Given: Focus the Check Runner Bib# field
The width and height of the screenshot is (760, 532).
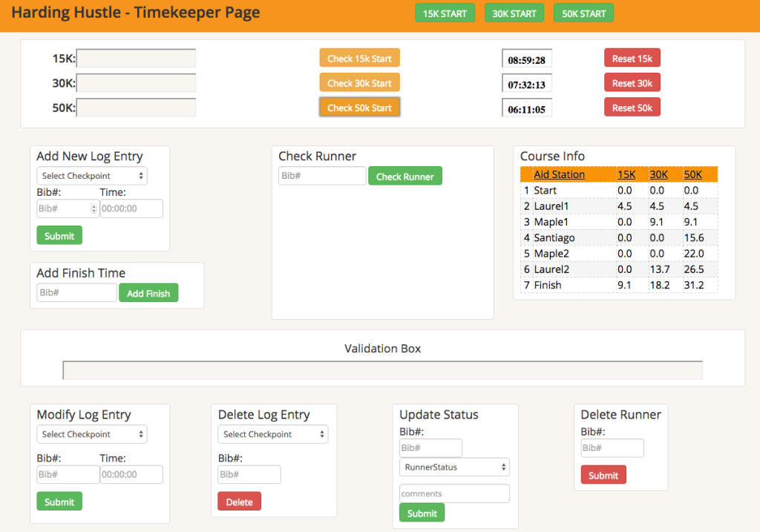Looking at the screenshot, I should coord(322,176).
